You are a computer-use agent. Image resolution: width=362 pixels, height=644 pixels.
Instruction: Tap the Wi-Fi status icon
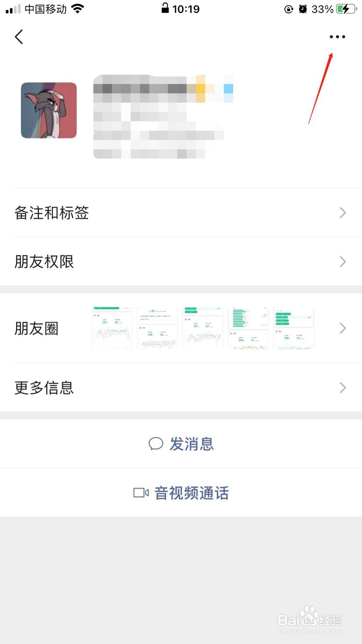77,9
